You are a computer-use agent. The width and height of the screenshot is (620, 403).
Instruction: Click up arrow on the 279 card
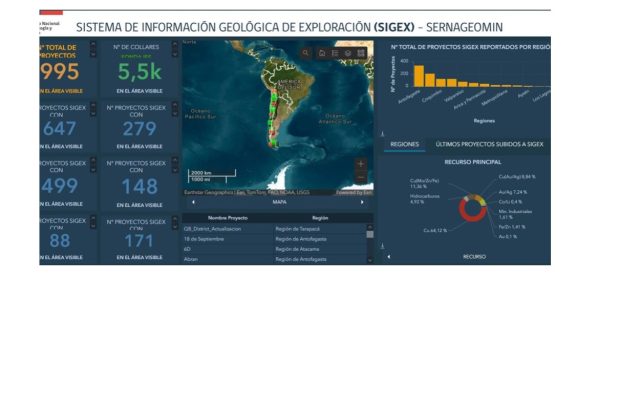pos(175,105)
